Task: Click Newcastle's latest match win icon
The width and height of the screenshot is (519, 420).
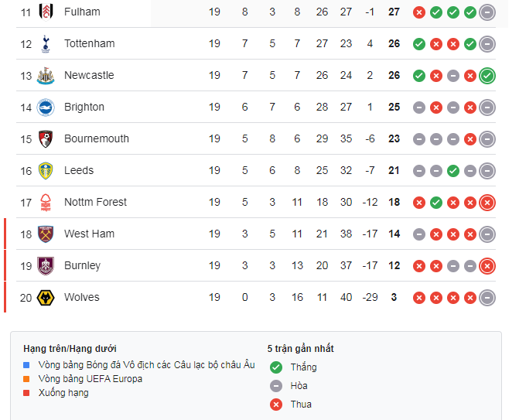Action: [487, 75]
